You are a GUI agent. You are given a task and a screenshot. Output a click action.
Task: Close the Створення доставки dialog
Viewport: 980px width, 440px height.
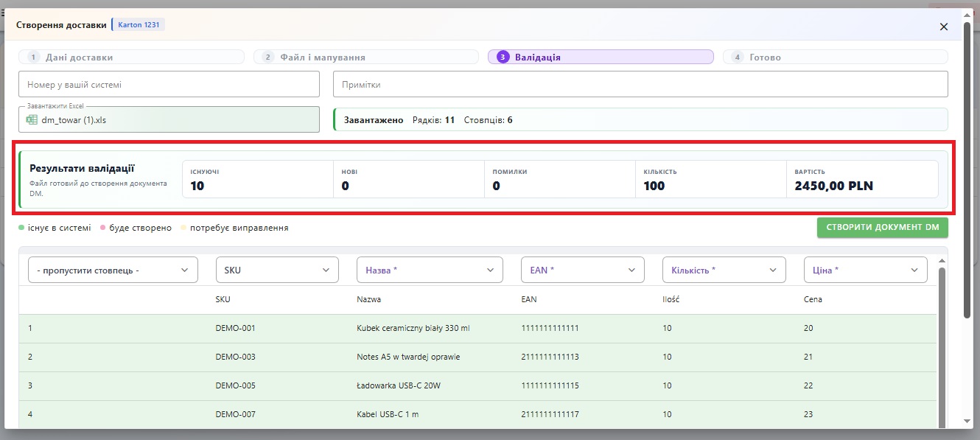pos(943,27)
